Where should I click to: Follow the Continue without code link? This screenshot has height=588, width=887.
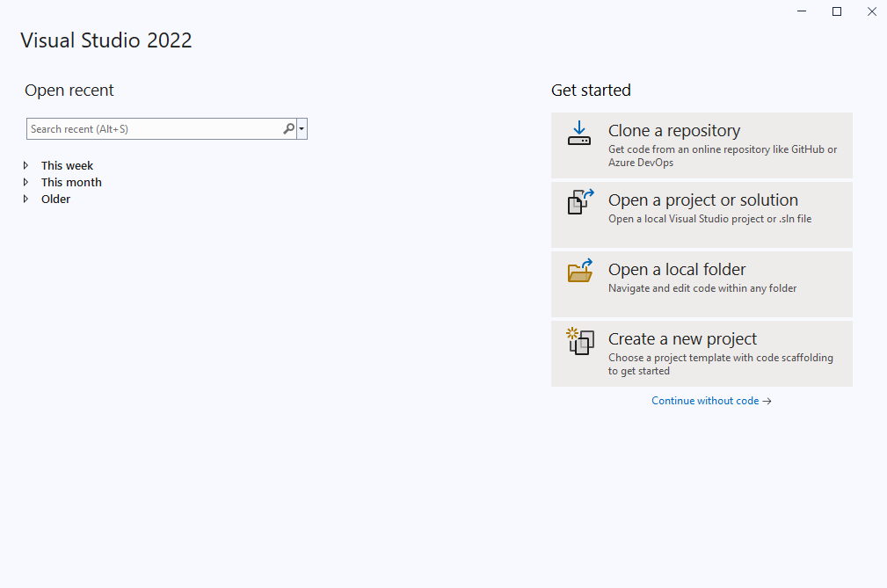point(710,401)
